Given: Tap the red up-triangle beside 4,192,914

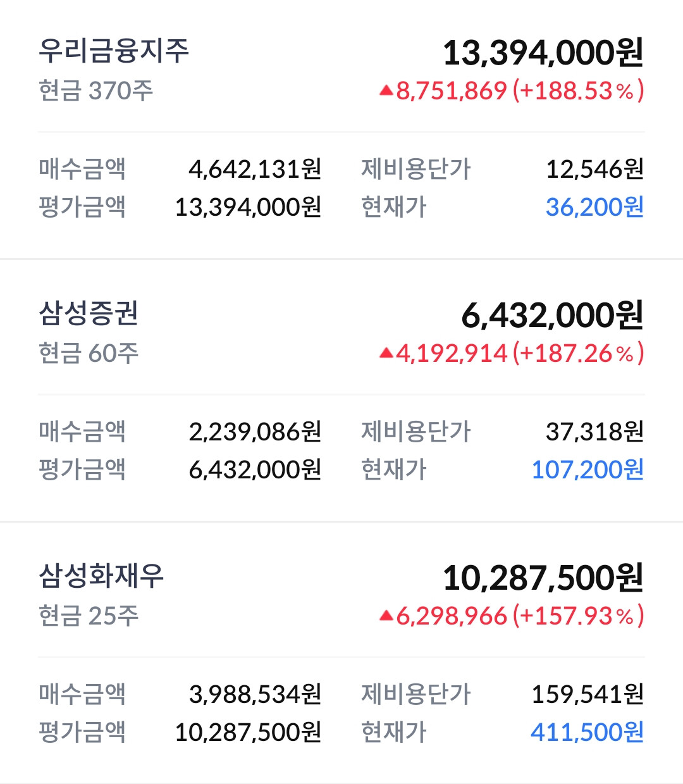Looking at the screenshot, I should click(x=386, y=354).
